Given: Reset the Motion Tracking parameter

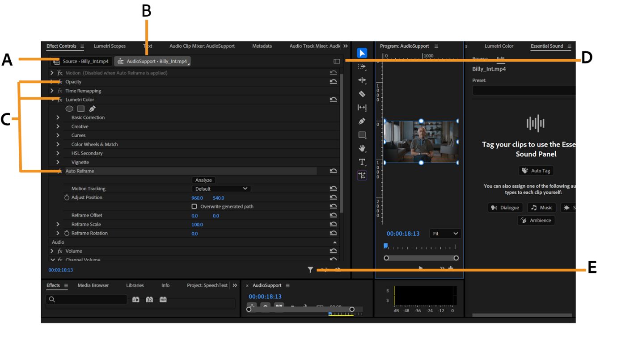Looking at the screenshot, I should point(333,188).
